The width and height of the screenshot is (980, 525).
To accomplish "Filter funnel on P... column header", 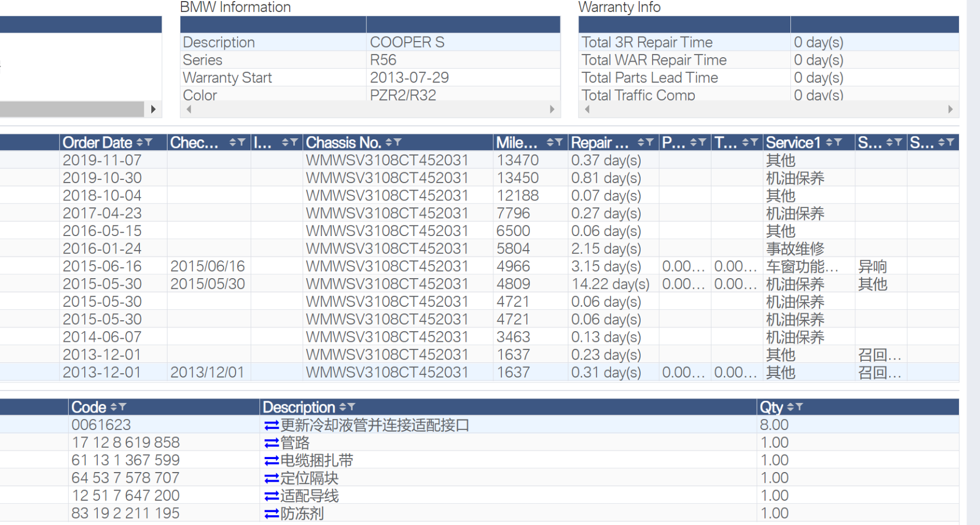I will (702, 143).
